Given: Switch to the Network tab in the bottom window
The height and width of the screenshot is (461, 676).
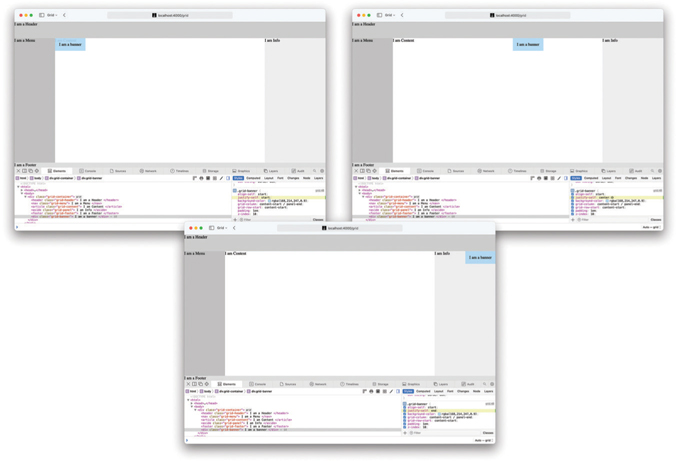Looking at the screenshot, I should point(320,384).
